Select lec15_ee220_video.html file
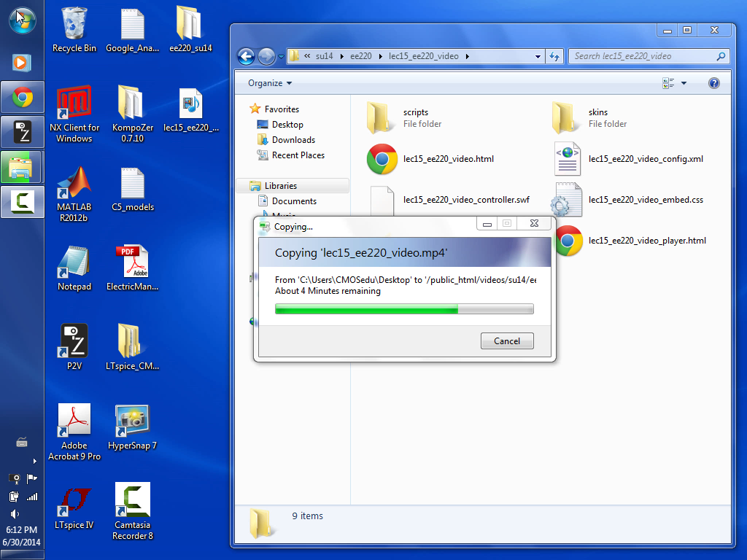Viewport: 747px width, 560px height. pos(430,158)
